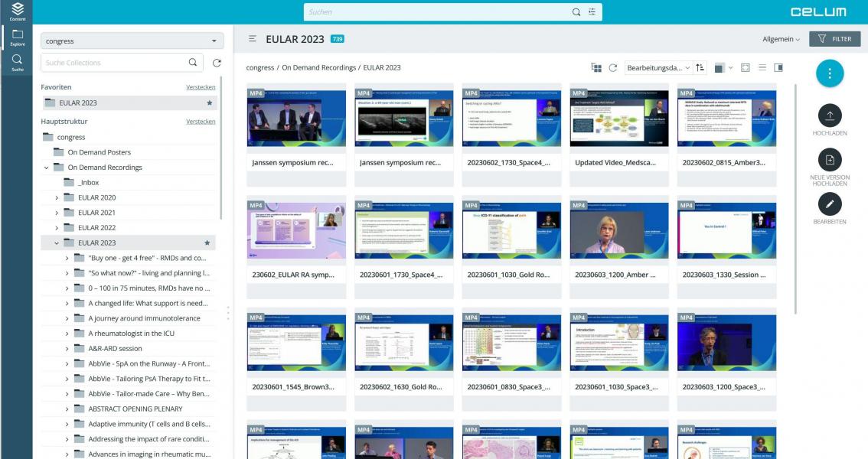Focus the Suche Collections input
868x459 pixels.
pos(113,63)
